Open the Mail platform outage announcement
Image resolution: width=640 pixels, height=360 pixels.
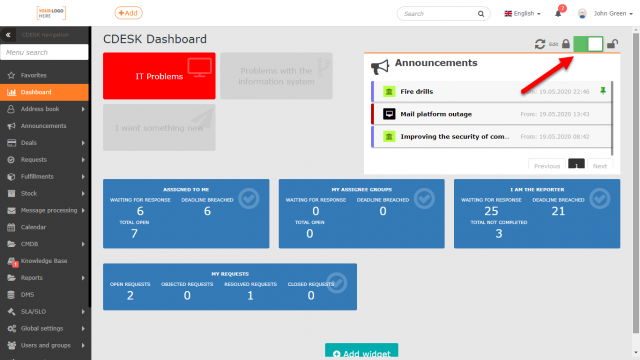[491, 114]
